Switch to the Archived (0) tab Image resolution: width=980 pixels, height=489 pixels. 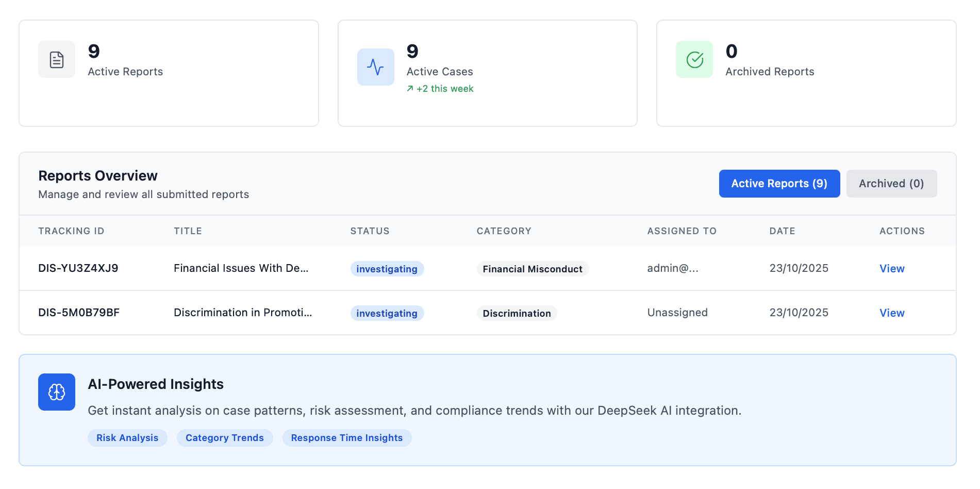point(891,183)
